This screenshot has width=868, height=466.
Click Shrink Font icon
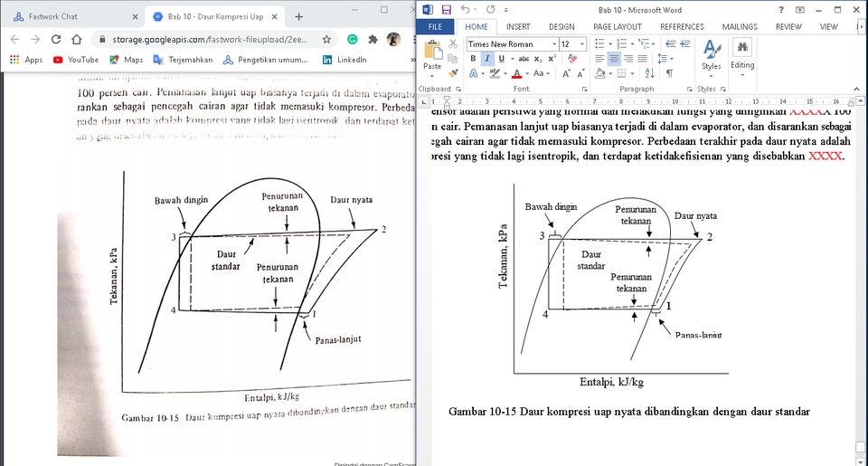point(580,73)
